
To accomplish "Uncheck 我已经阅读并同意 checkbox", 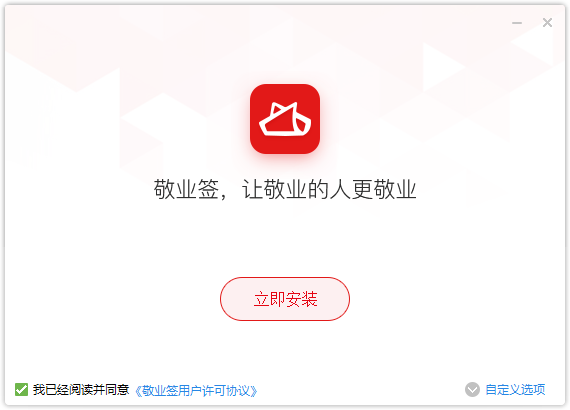I will (x=21, y=390).
